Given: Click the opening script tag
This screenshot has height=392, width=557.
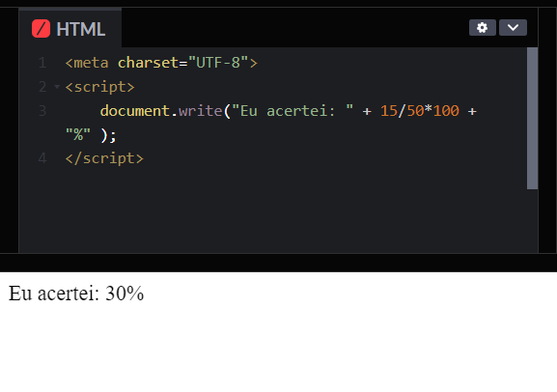Looking at the screenshot, I should click(99, 87).
